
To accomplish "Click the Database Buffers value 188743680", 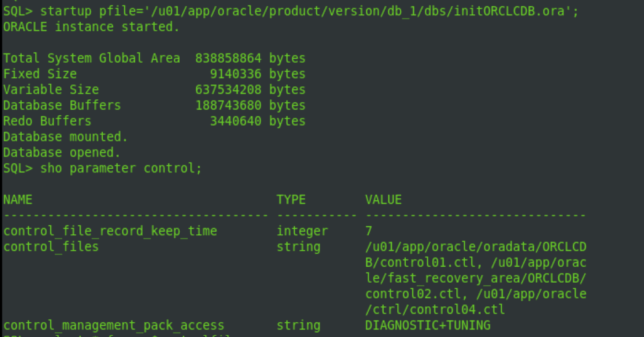I will [228, 105].
